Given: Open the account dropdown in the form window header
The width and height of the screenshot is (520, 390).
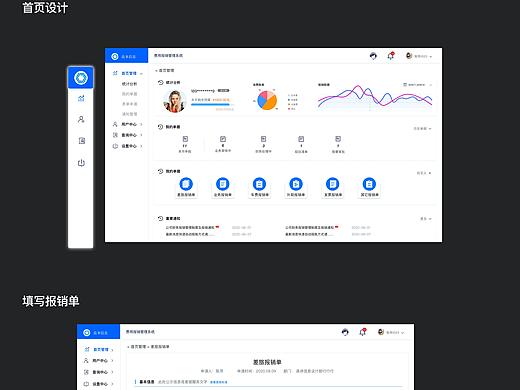Looking at the screenshot, I should pyautogui.click(x=391, y=332).
